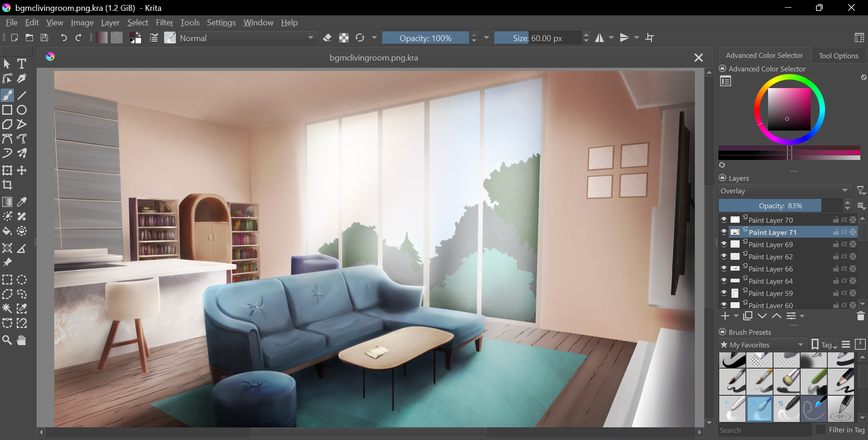The height and width of the screenshot is (440, 868).
Task: Expand vertical mirror options arrow
Action: click(x=637, y=38)
